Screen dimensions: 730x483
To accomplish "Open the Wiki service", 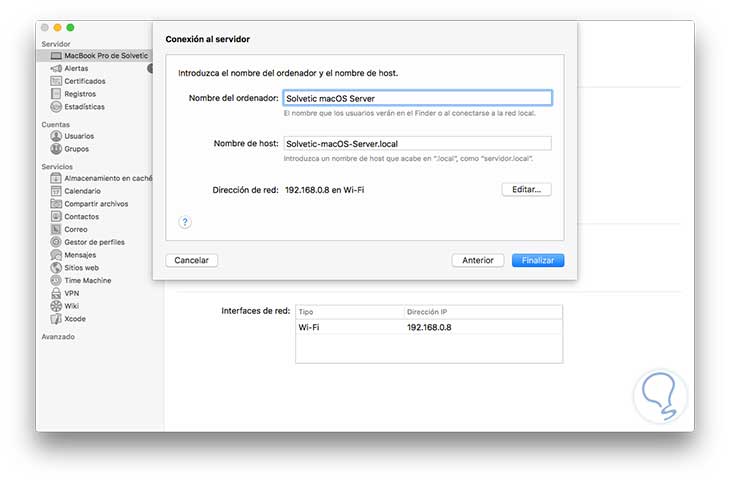I will click(72, 306).
